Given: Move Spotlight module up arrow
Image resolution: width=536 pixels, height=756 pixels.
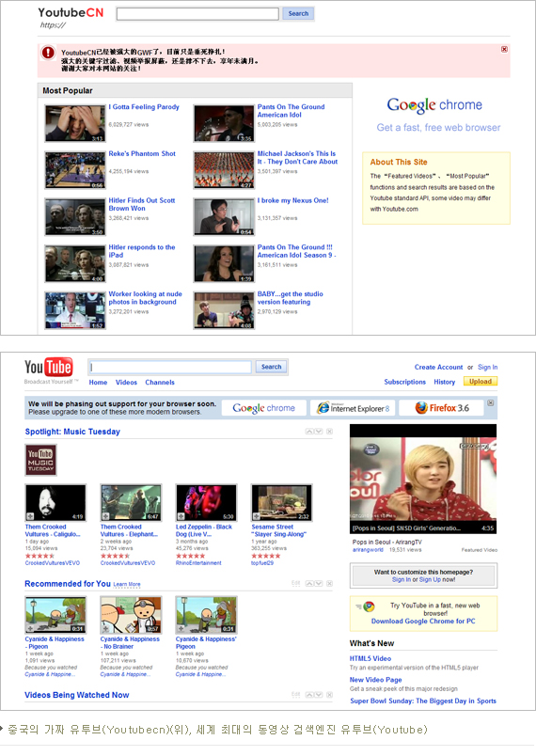Looking at the screenshot, I should [309, 432].
